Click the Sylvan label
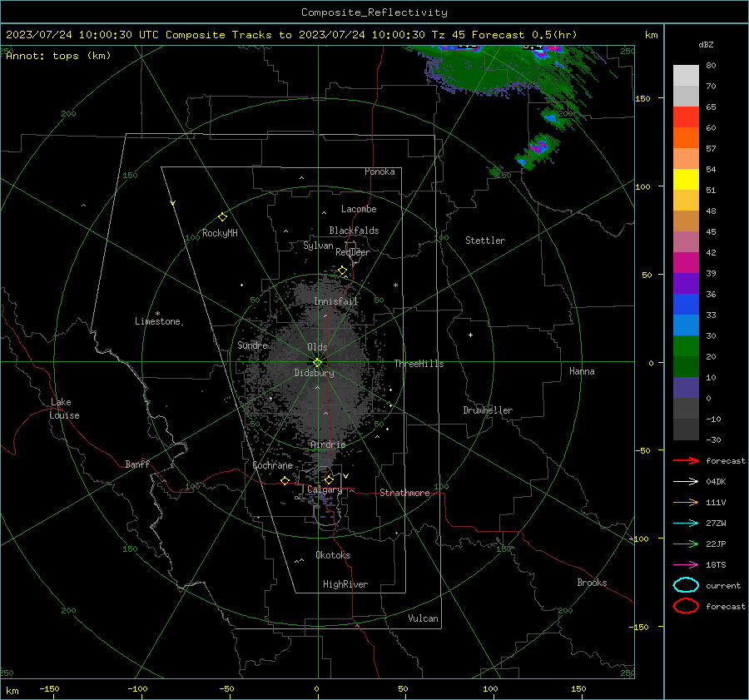749x700 pixels. click(x=318, y=246)
